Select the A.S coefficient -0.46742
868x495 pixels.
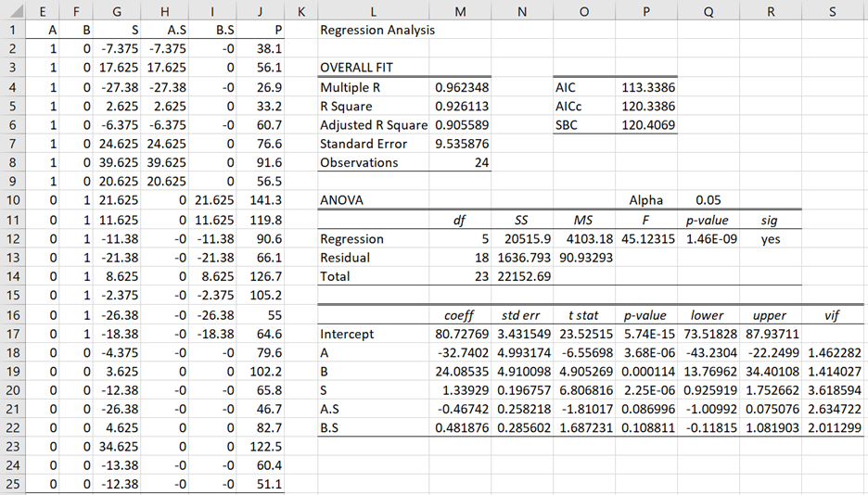tap(464, 410)
